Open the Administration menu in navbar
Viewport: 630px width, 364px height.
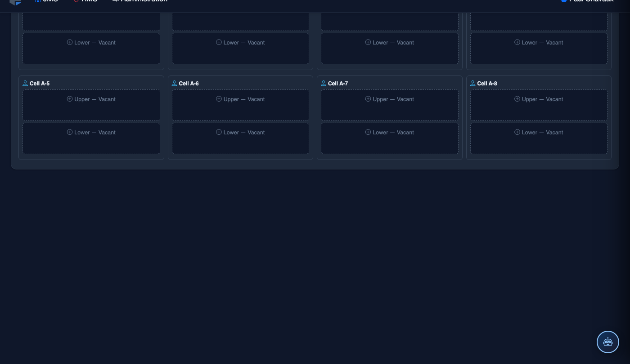(x=140, y=1)
